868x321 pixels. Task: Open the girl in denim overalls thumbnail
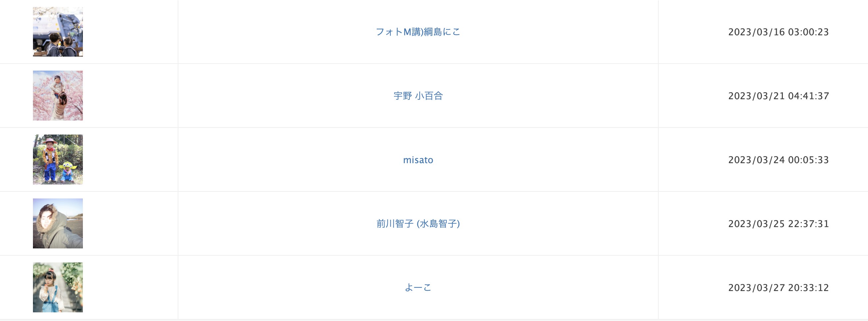(x=58, y=287)
